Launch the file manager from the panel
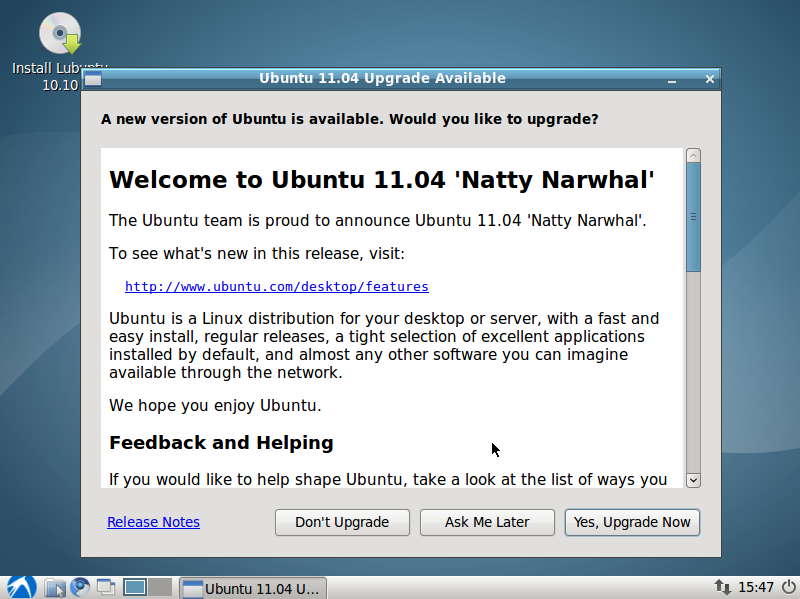This screenshot has height=599, width=800. tap(55, 588)
